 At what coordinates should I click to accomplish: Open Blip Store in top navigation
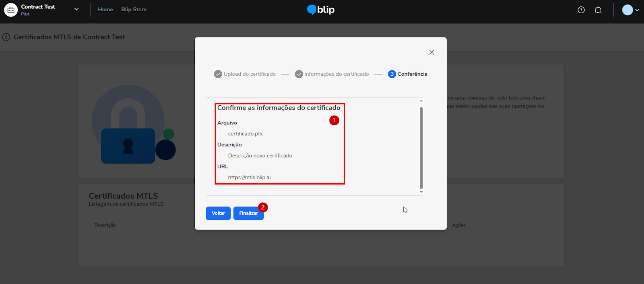[x=134, y=10]
